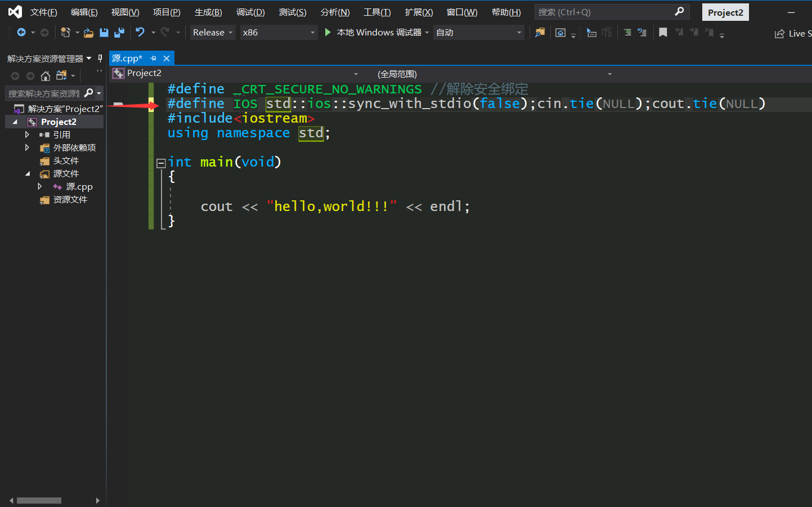
Task: Click the Save All toolbar icon
Action: pos(119,33)
